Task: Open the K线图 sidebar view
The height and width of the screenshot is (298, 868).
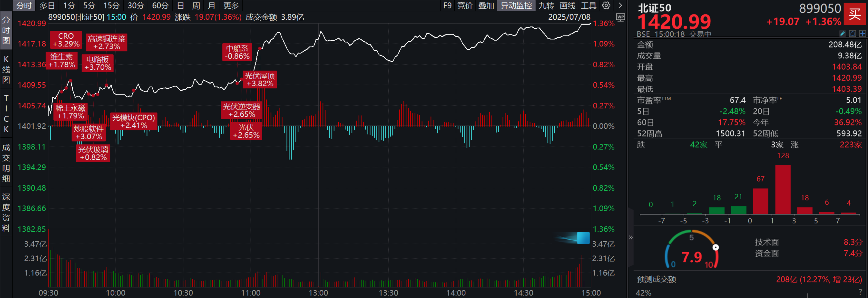Action: point(6,69)
